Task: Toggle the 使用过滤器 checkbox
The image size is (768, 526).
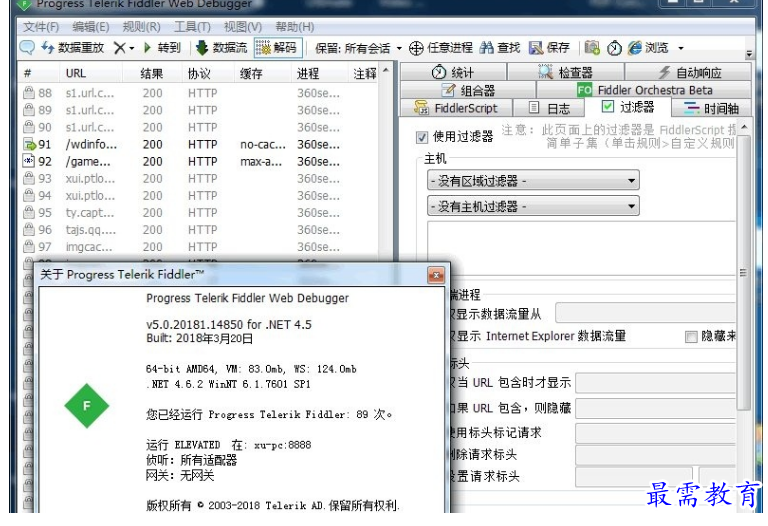Action: [x=422, y=138]
